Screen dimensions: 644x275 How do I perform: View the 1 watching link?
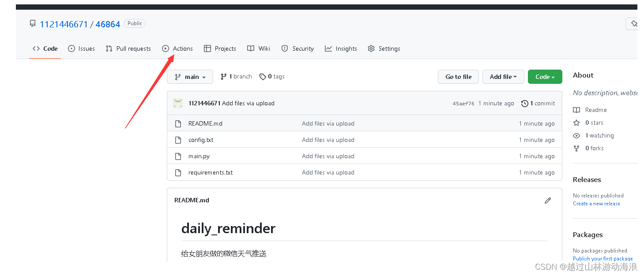[593, 135]
